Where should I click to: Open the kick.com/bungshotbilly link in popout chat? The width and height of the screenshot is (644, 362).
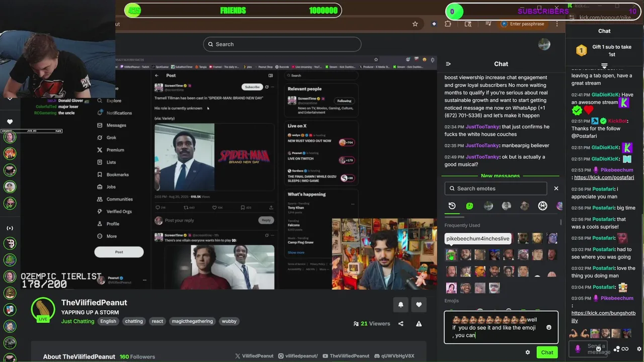[603, 317]
